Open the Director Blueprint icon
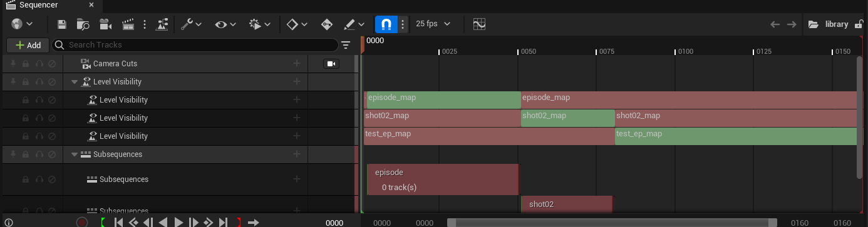 tap(162, 24)
